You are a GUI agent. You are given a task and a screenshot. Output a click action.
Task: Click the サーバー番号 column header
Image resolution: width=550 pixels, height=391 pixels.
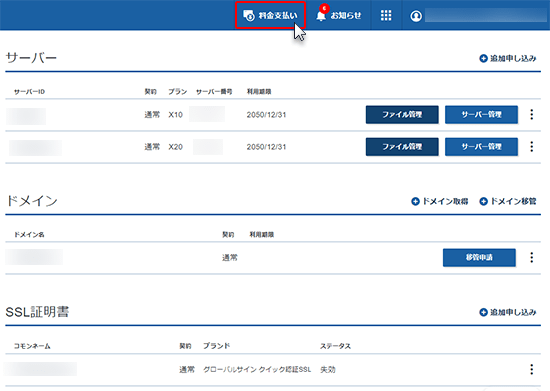click(214, 92)
